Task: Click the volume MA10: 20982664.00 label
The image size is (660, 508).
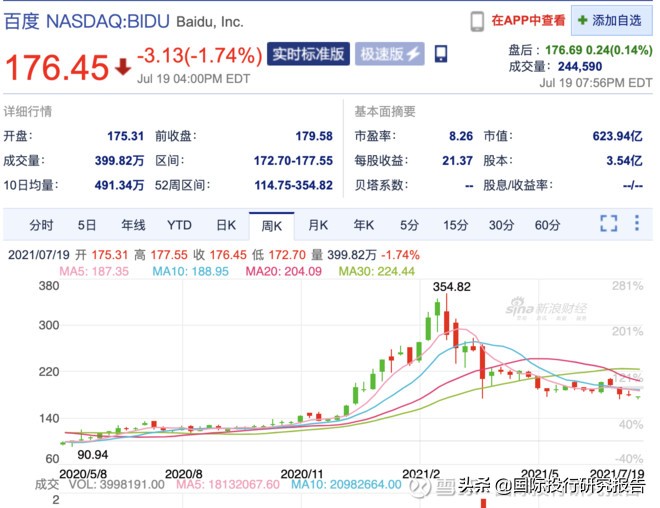Action: coord(346,484)
